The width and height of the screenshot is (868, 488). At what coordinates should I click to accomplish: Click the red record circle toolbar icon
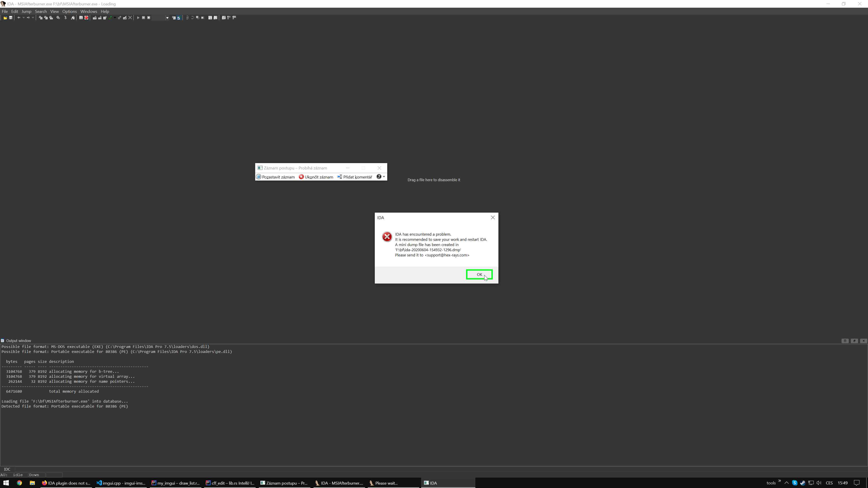[87, 18]
